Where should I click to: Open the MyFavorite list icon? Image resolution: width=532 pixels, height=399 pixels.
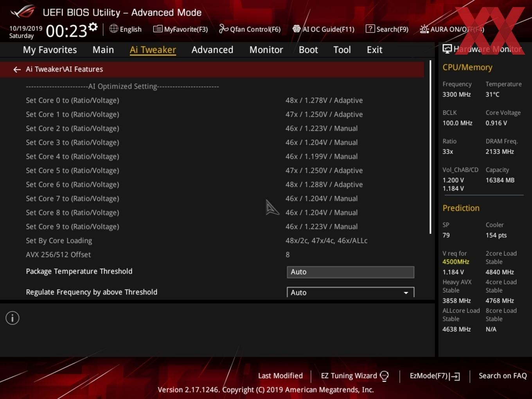(x=157, y=29)
